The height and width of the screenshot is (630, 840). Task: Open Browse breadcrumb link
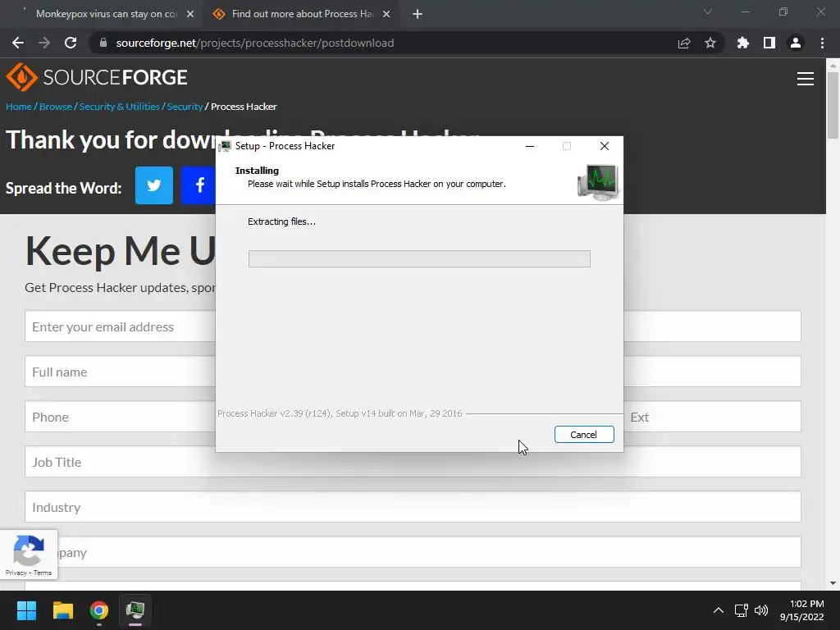click(56, 107)
